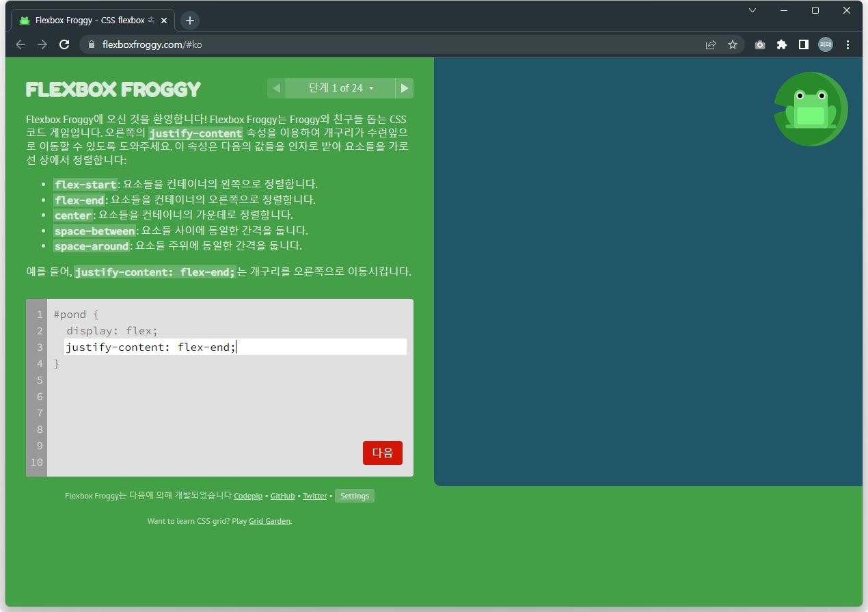
Task: Click the flex-start code term
Action: (x=86, y=185)
